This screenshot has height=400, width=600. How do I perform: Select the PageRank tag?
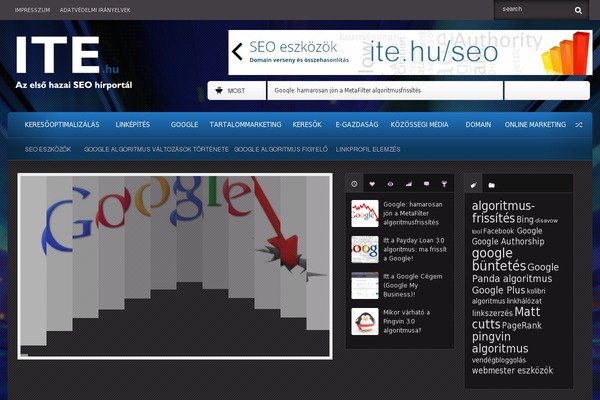522,326
